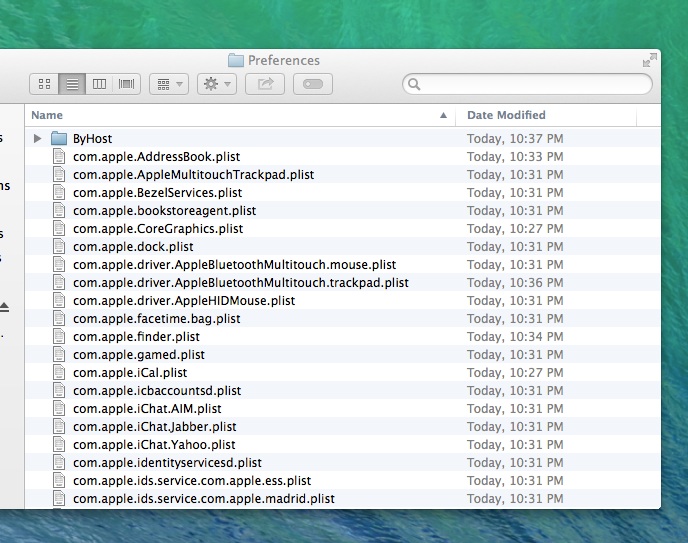Enter full screen with the arrows icon
Image resolution: width=688 pixels, height=543 pixels.
pyautogui.click(x=650, y=60)
